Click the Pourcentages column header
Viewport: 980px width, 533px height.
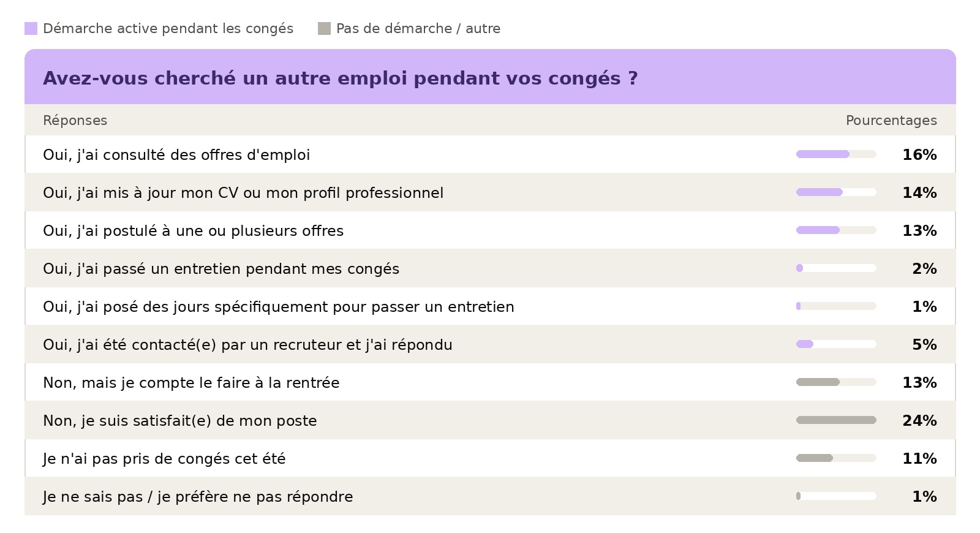pyautogui.click(x=891, y=121)
